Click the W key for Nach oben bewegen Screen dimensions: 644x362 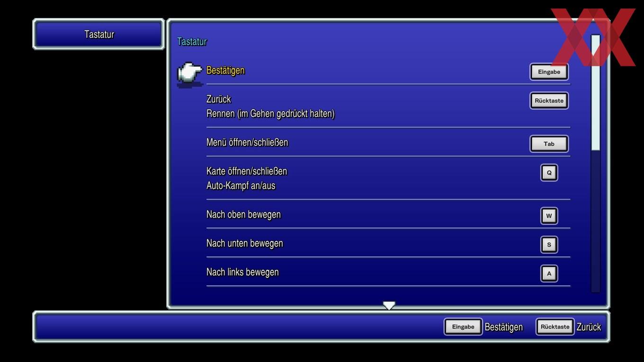pyautogui.click(x=549, y=216)
